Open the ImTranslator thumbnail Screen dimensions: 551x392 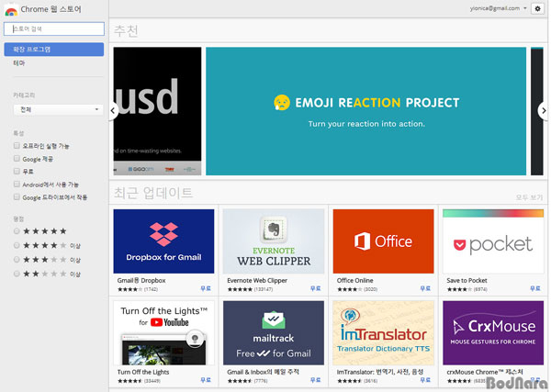pos(383,333)
